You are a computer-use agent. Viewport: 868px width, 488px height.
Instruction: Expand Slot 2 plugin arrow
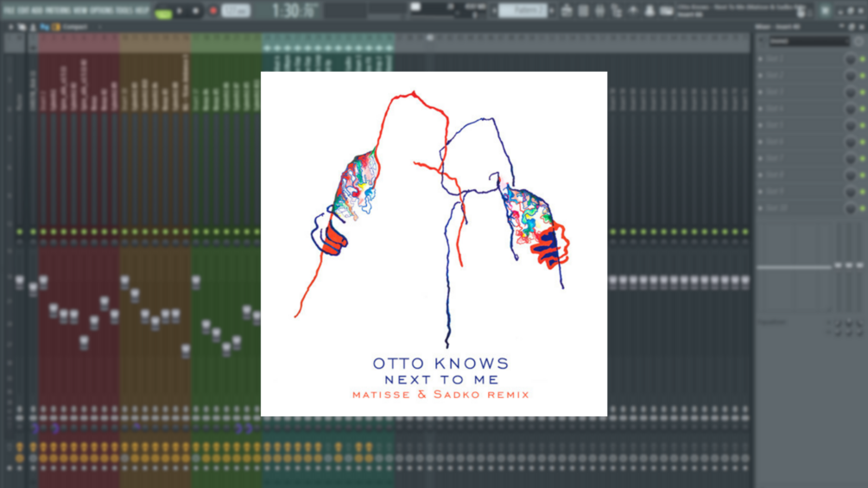[x=761, y=75]
